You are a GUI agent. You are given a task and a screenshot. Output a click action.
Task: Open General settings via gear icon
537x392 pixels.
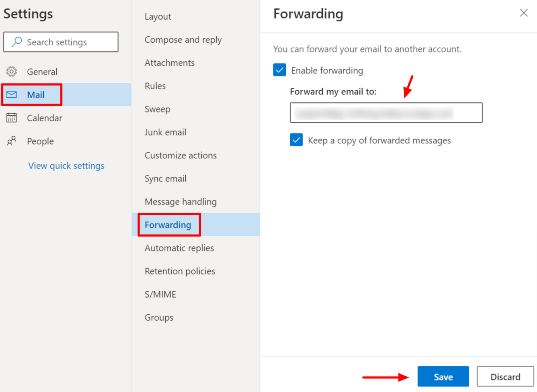(12, 71)
